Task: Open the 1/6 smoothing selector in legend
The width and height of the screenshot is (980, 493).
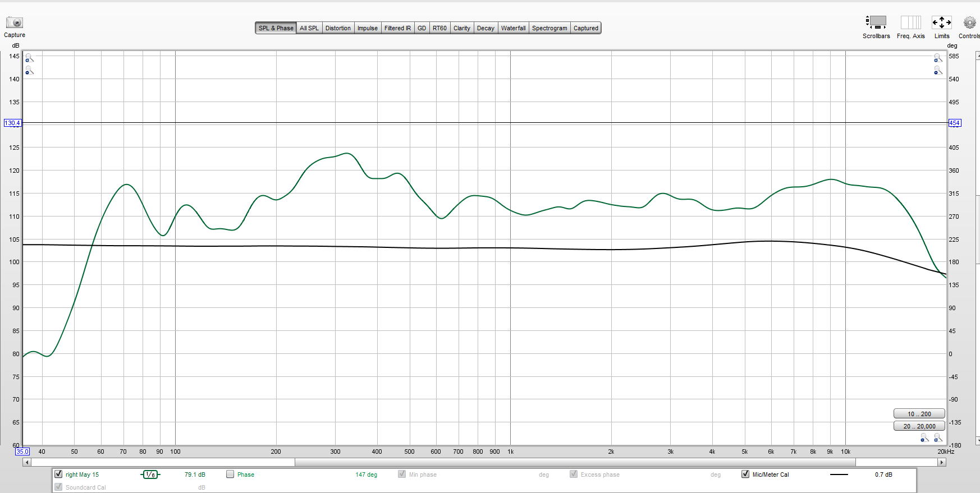Action: (150, 474)
